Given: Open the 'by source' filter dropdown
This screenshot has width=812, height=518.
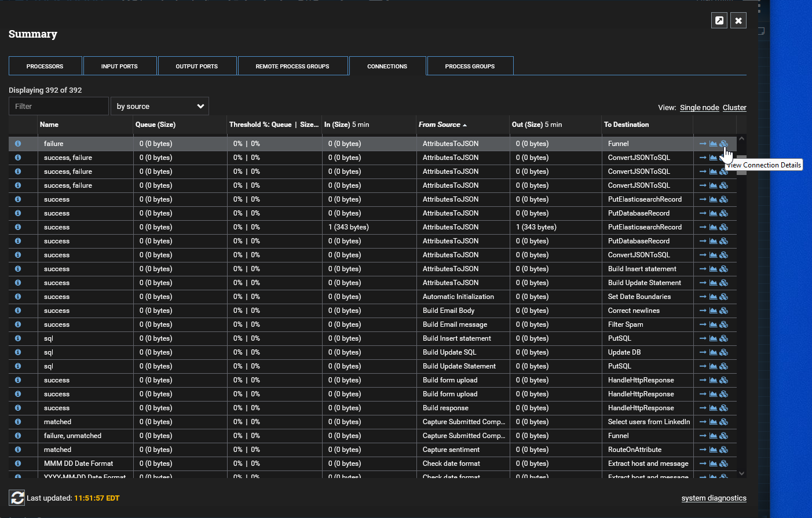Looking at the screenshot, I should pyautogui.click(x=160, y=106).
